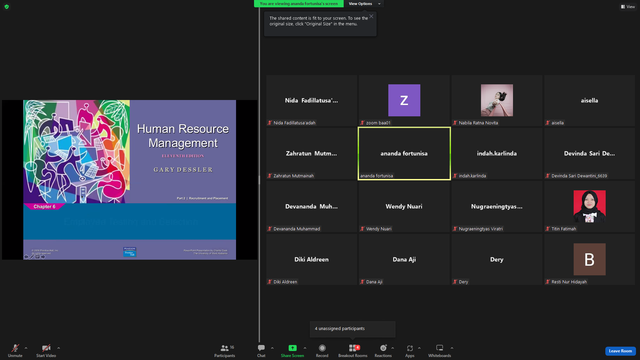Select Nugraeningtyas Viratri's video tile
The image size is (640, 360).
point(497,207)
